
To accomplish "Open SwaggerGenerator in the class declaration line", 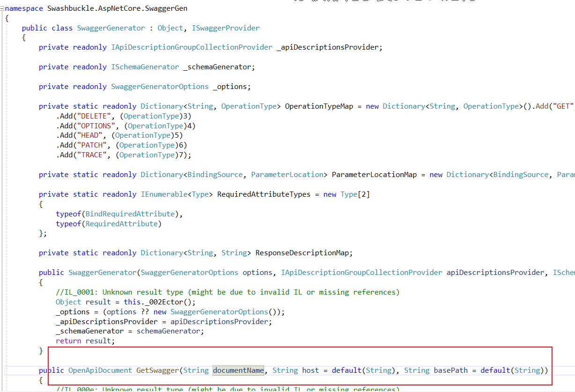I will click(110, 28).
